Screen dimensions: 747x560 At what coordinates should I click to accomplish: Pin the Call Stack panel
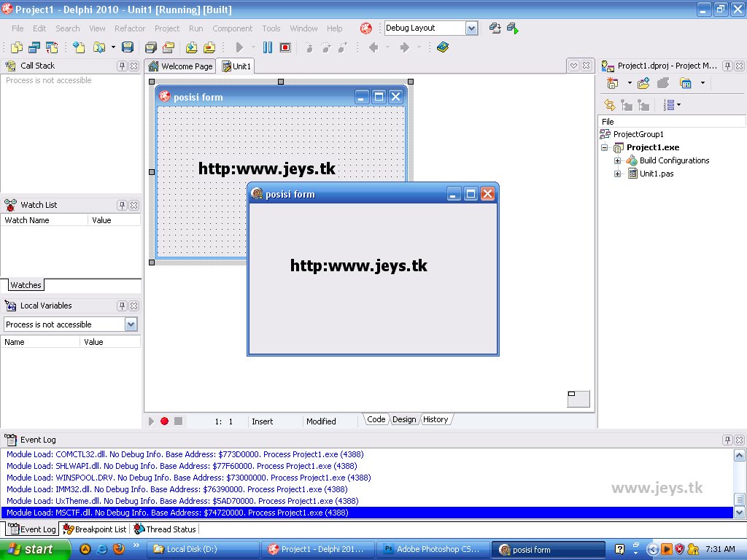click(x=122, y=66)
